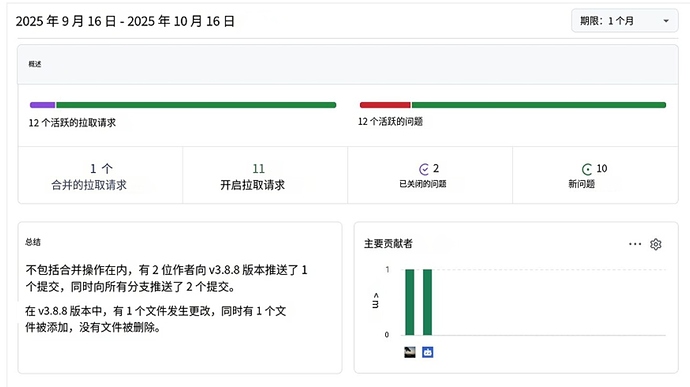Click the new-issue circle icon beside 10
The image size is (690, 387).
pos(587,169)
